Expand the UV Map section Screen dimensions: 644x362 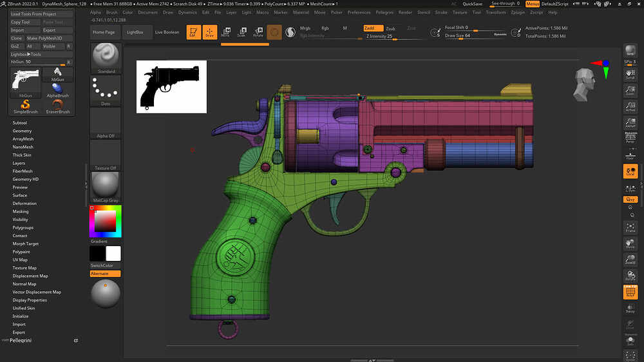pyautogui.click(x=20, y=260)
